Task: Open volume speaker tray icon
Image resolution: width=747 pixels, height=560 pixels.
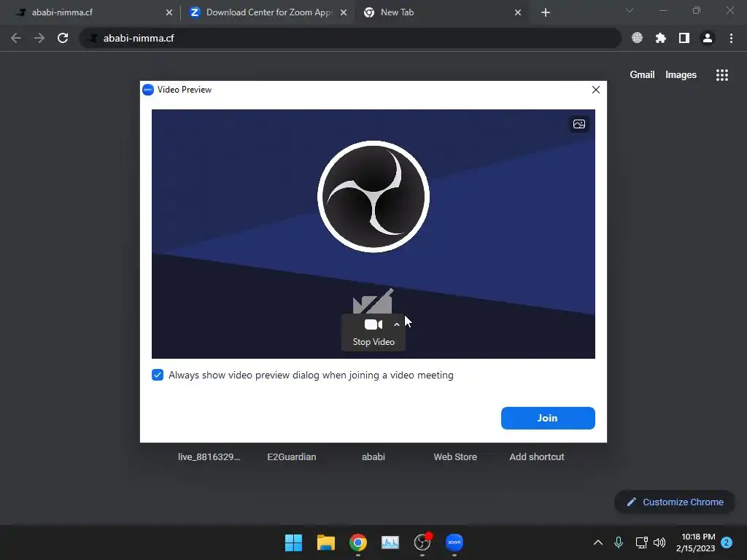Action: click(659, 542)
